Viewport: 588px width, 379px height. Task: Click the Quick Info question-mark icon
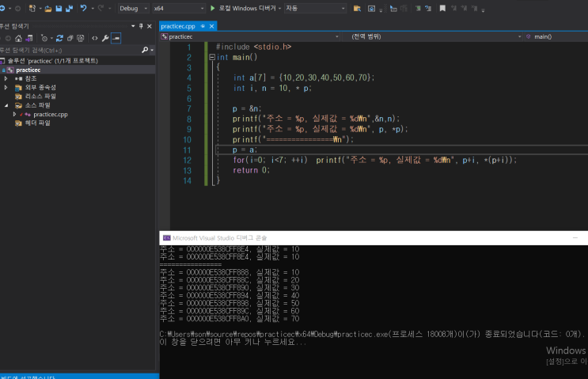pos(428,8)
